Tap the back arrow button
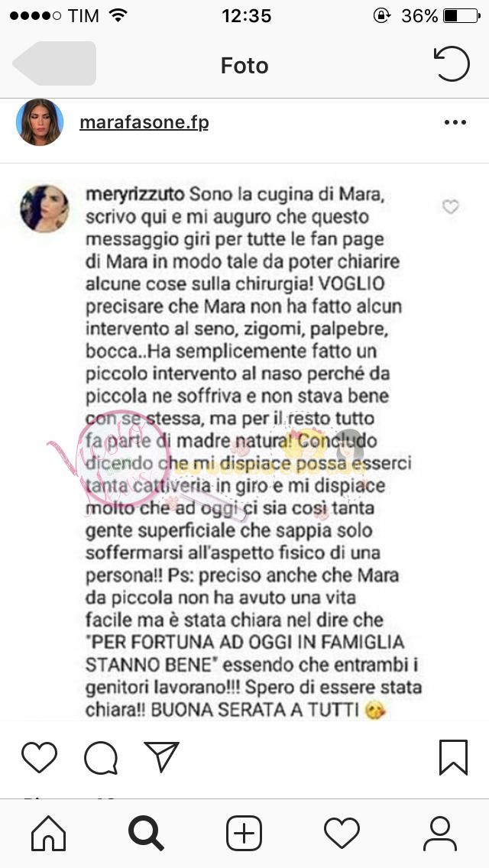This screenshot has height=868, width=489. (54, 63)
